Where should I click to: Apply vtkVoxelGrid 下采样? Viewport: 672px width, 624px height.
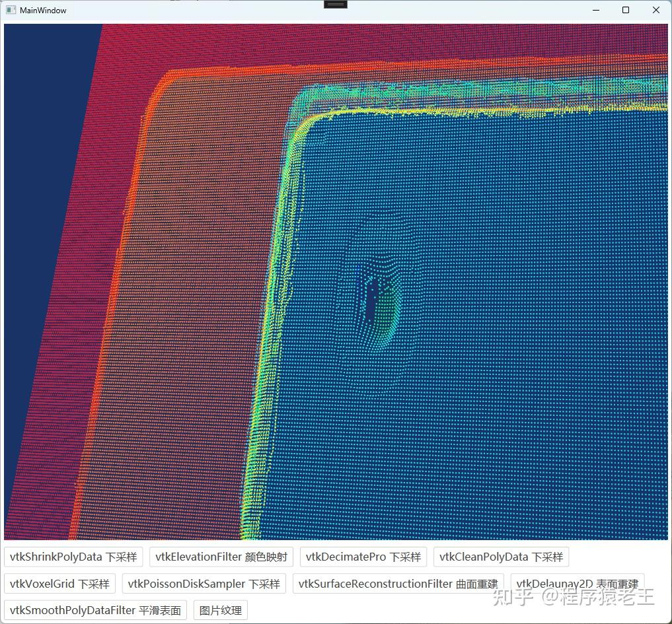tap(59, 583)
